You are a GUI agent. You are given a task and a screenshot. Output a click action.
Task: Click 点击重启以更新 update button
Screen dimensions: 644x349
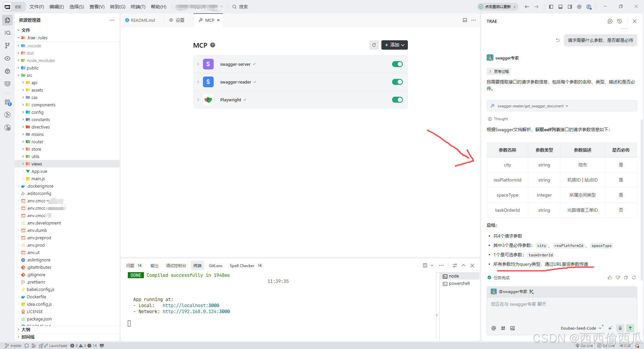pos(498,7)
